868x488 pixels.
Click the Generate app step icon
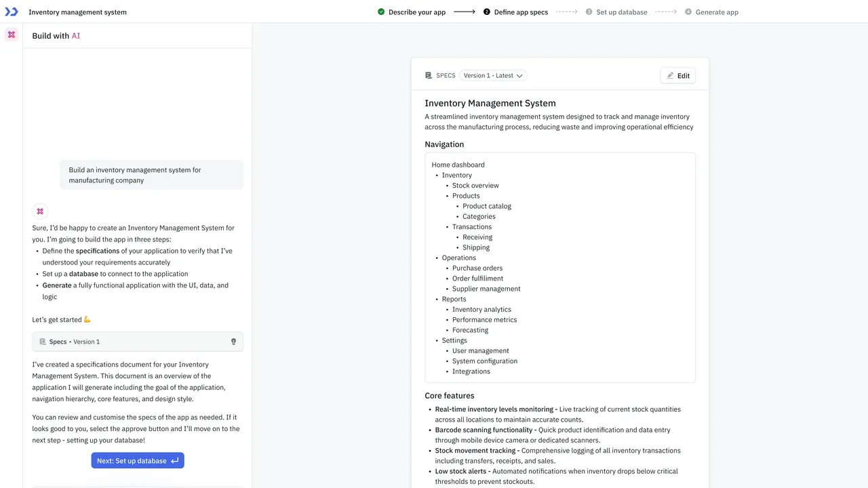tap(688, 12)
